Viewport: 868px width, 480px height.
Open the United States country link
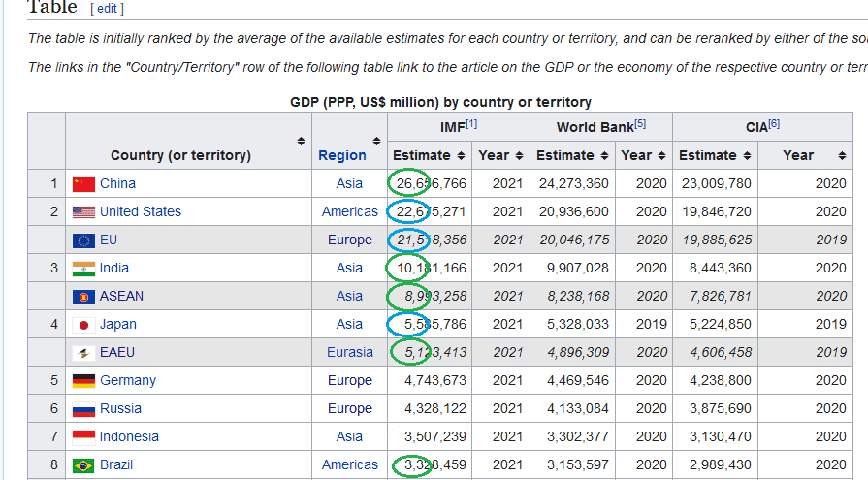tap(140, 211)
